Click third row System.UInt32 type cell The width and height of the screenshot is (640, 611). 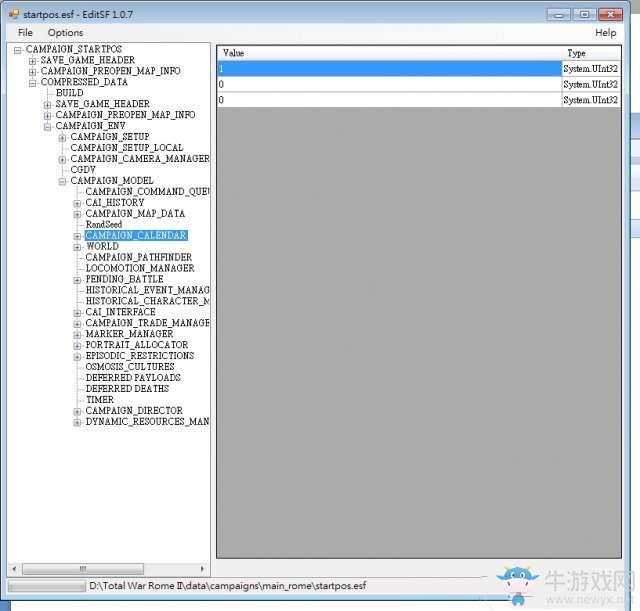[x=591, y=100]
